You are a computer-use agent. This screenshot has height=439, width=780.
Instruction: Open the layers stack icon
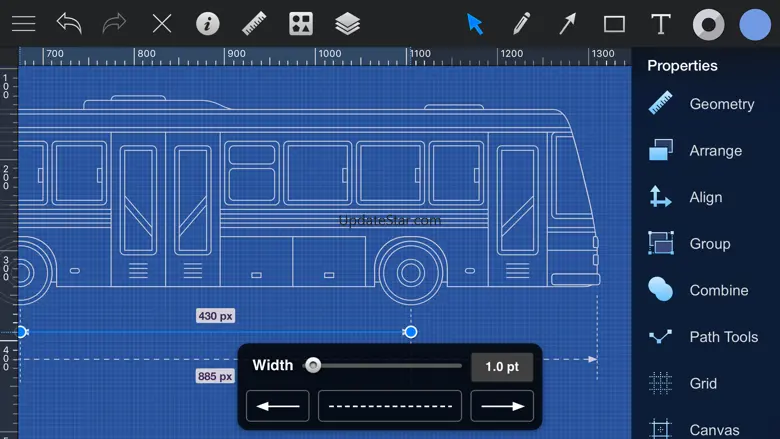pos(347,23)
